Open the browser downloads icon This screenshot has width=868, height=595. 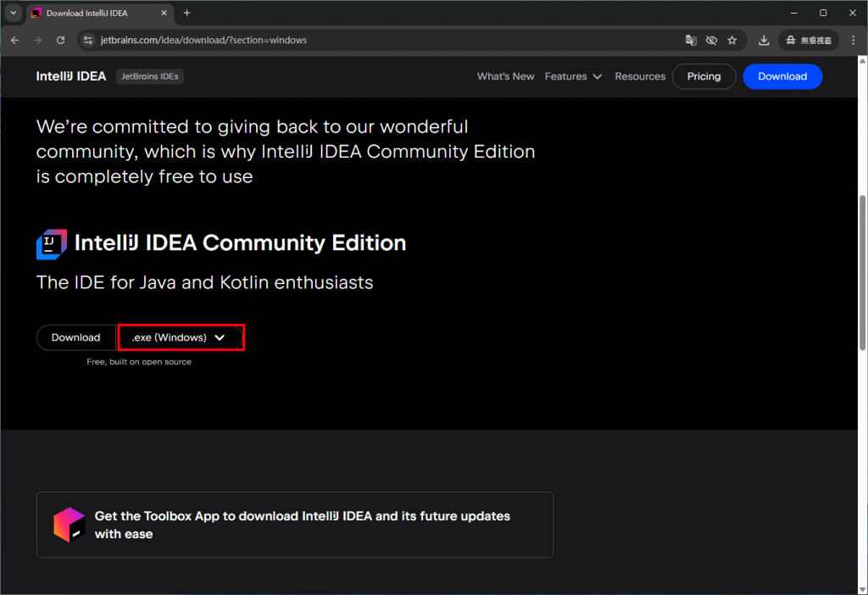[764, 40]
